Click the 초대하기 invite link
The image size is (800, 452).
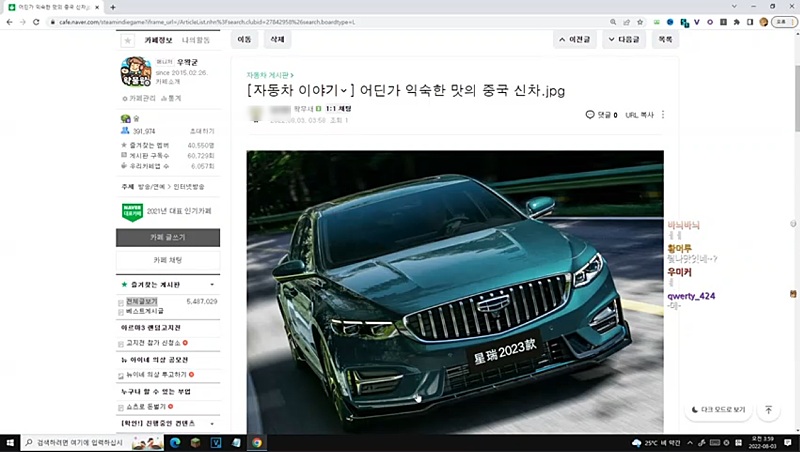click(202, 131)
